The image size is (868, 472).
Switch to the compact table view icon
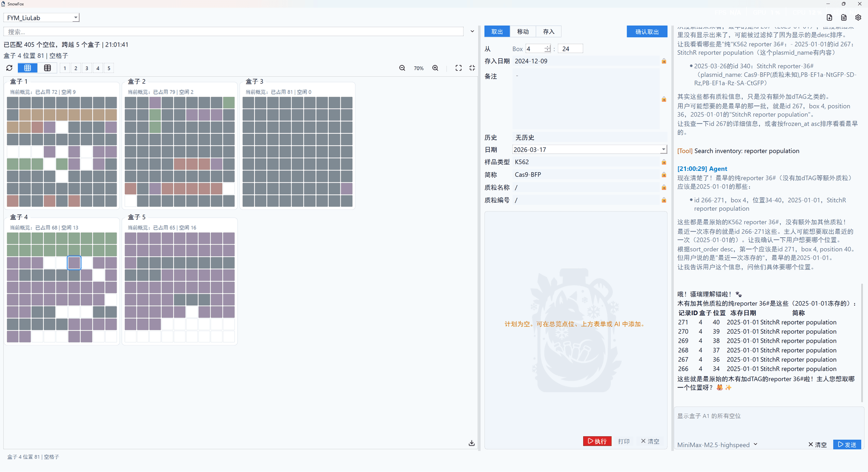(x=47, y=68)
